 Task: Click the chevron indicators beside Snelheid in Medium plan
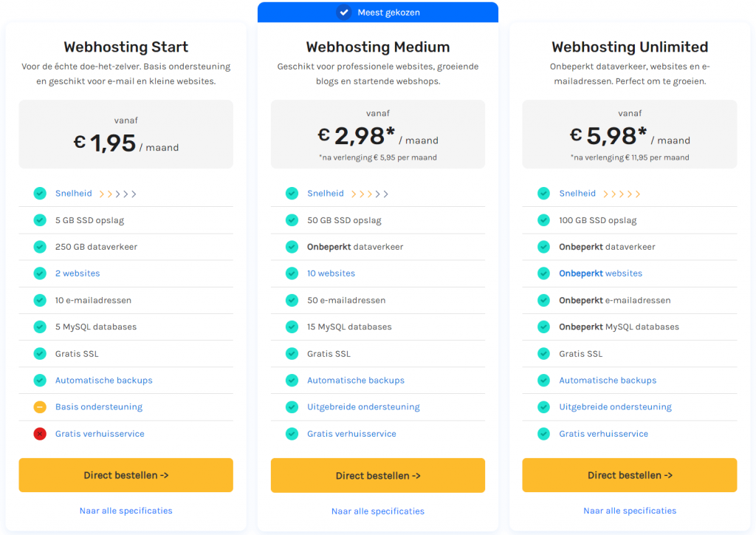tap(369, 193)
